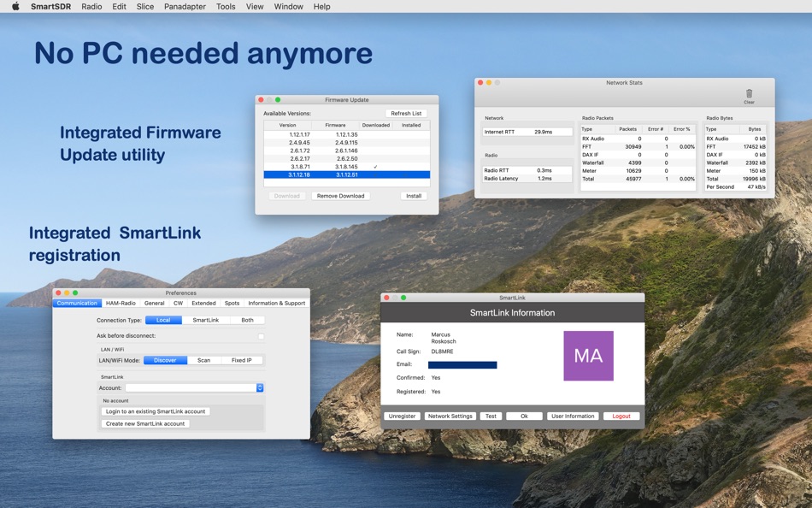The image size is (812, 508).
Task: Switch to HAM-Radio tab in Preferences
Action: [x=121, y=304]
